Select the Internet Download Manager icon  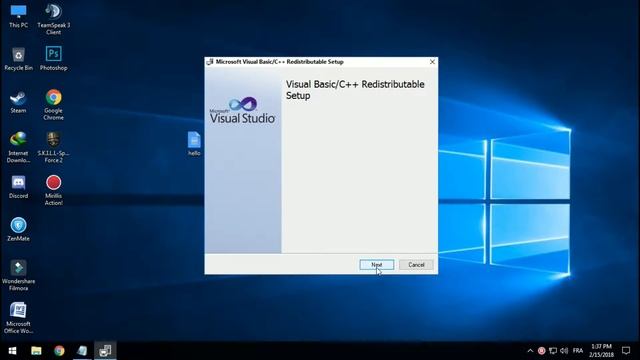coord(18,148)
